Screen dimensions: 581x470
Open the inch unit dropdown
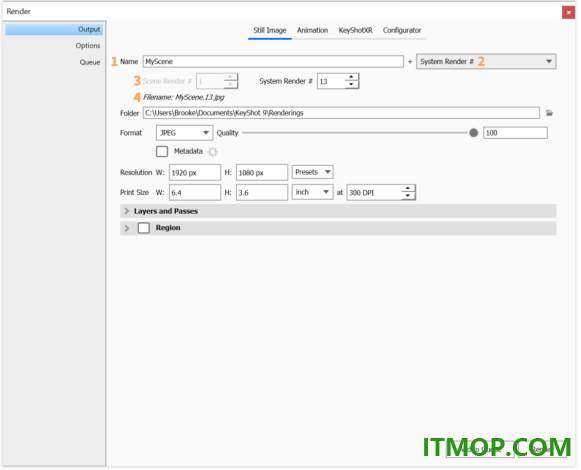[x=312, y=192]
